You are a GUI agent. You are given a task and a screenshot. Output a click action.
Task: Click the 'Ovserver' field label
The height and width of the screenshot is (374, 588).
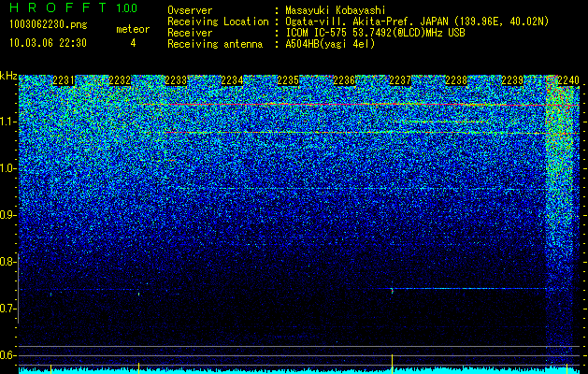[190, 10]
